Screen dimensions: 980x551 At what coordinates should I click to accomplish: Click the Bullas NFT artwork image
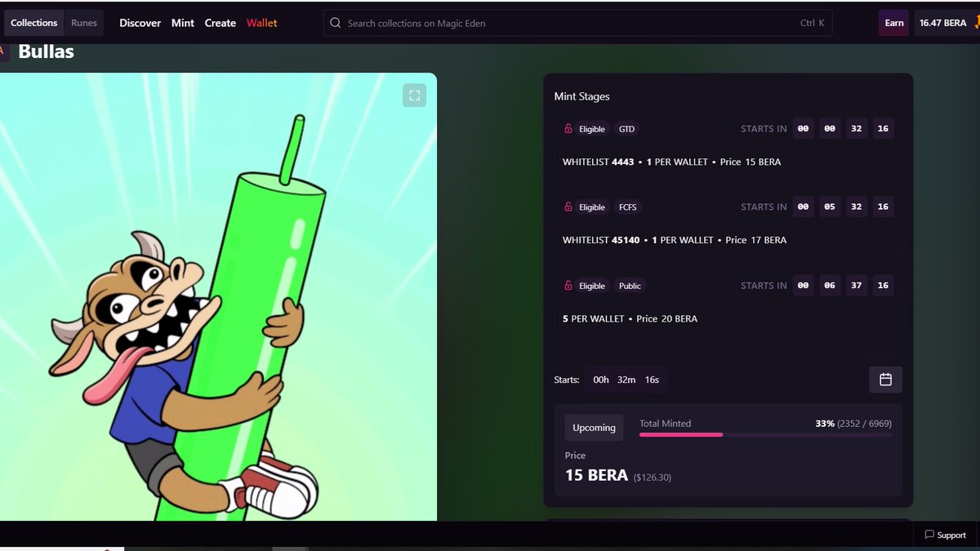[218, 297]
